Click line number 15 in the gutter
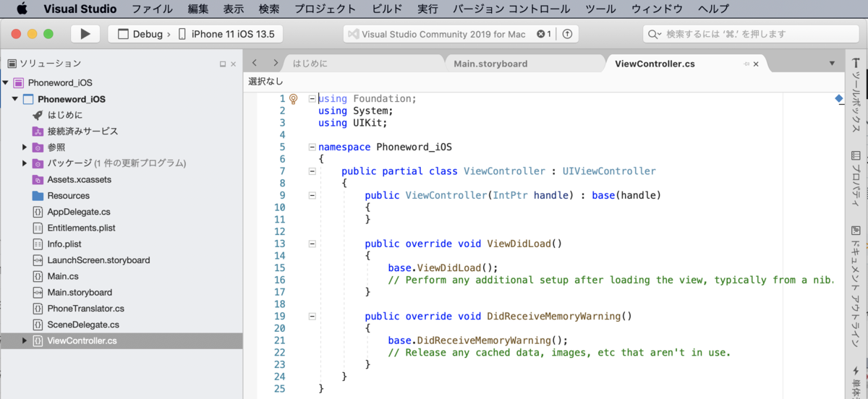This screenshot has height=399, width=868. (x=281, y=267)
